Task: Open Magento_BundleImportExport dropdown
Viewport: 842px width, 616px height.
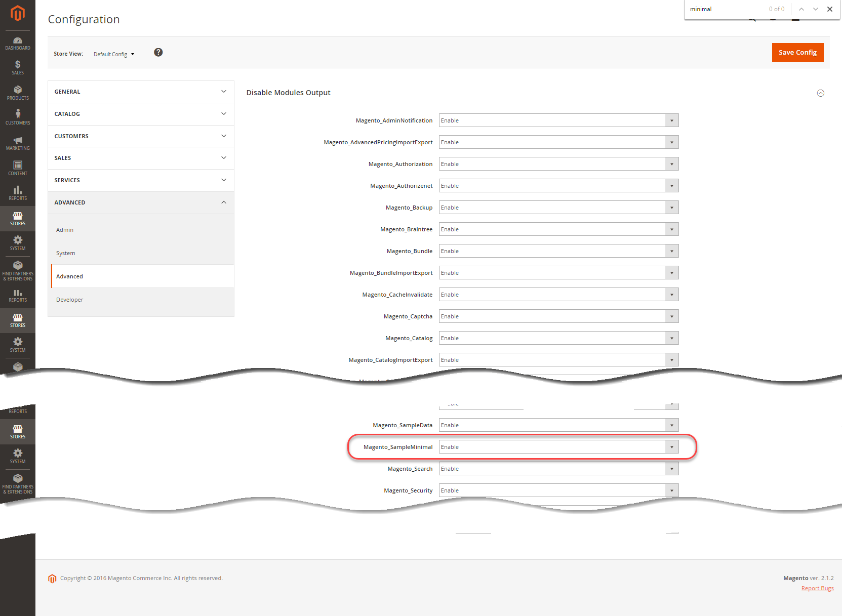Action: coord(558,273)
